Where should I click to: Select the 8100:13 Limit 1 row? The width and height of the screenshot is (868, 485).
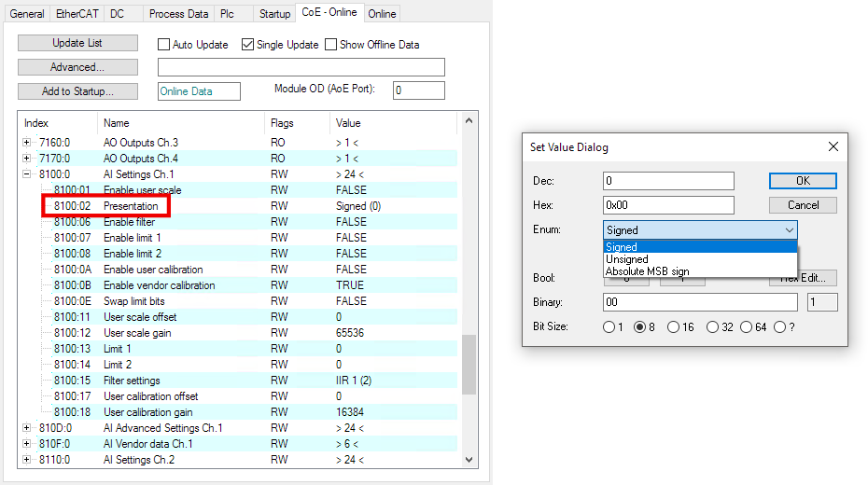pyautogui.click(x=239, y=349)
